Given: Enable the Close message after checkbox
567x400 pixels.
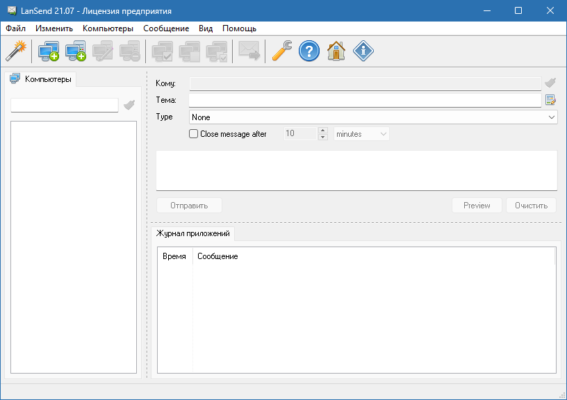Looking at the screenshot, I should pyautogui.click(x=193, y=134).
